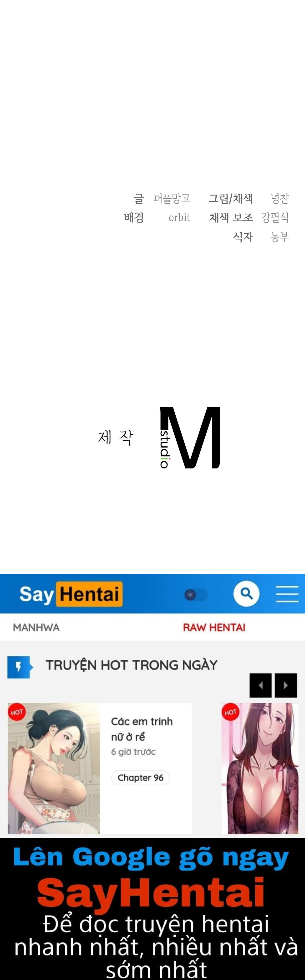305x980 pixels.
Task: Open the 'Các em trinh nữ ở rể' title
Action: (x=142, y=729)
